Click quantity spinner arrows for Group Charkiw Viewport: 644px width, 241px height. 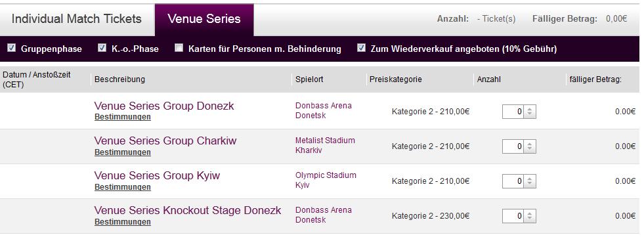[x=530, y=146]
